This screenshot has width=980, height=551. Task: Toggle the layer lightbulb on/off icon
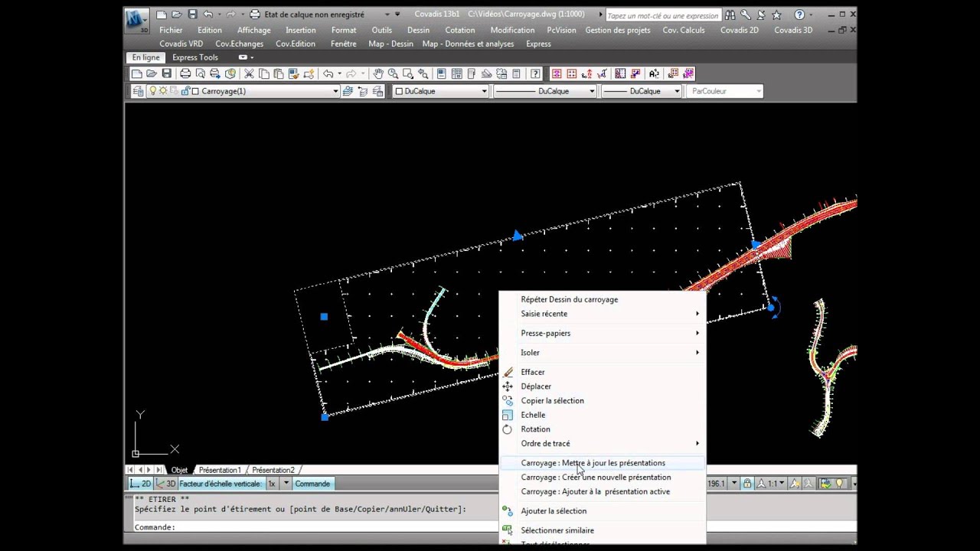pos(152,91)
